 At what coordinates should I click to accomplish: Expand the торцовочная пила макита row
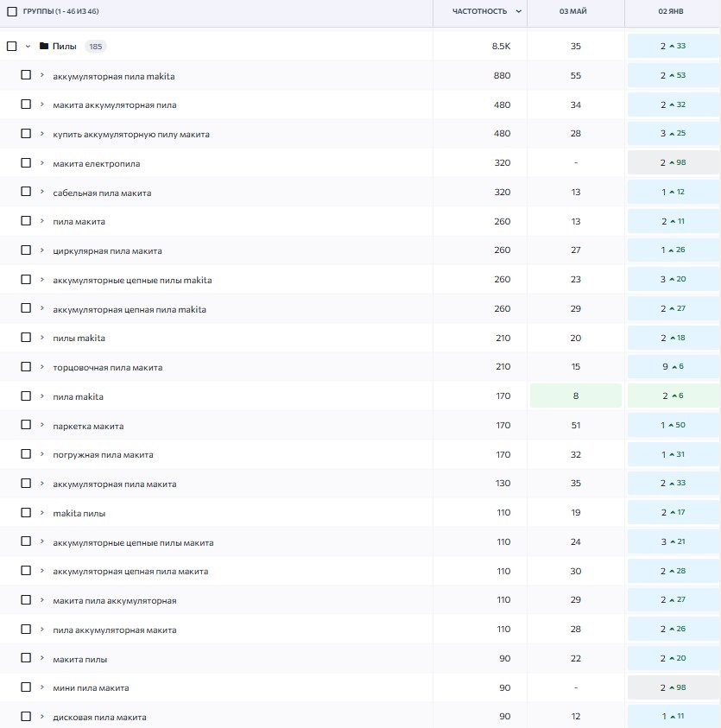[x=41, y=367]
